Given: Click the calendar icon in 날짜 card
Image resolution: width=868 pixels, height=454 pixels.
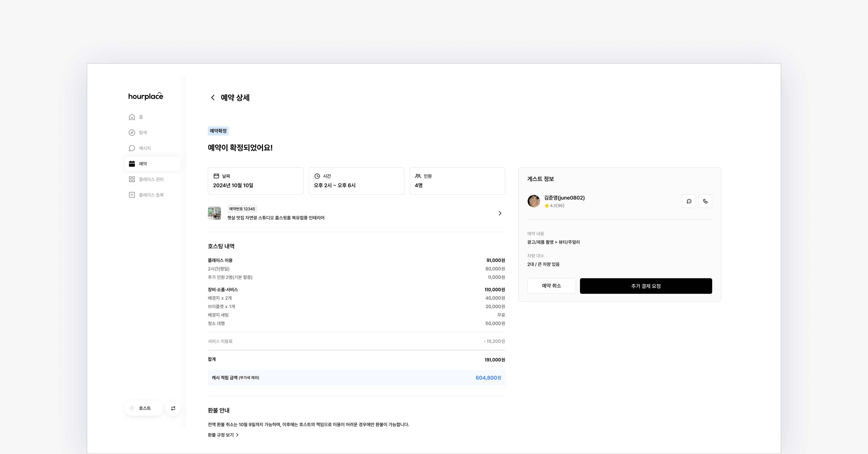Looking at the screenshot, I should tap(216, 176).
